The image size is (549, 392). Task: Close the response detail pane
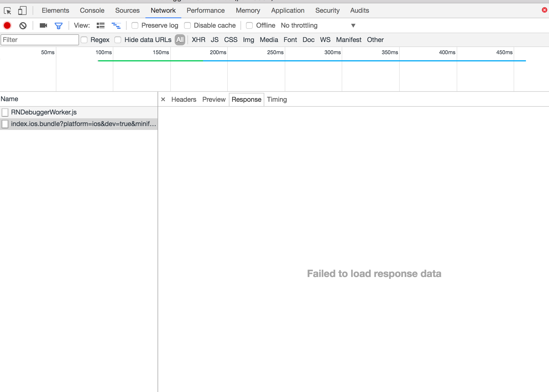(x=163, y=99)
